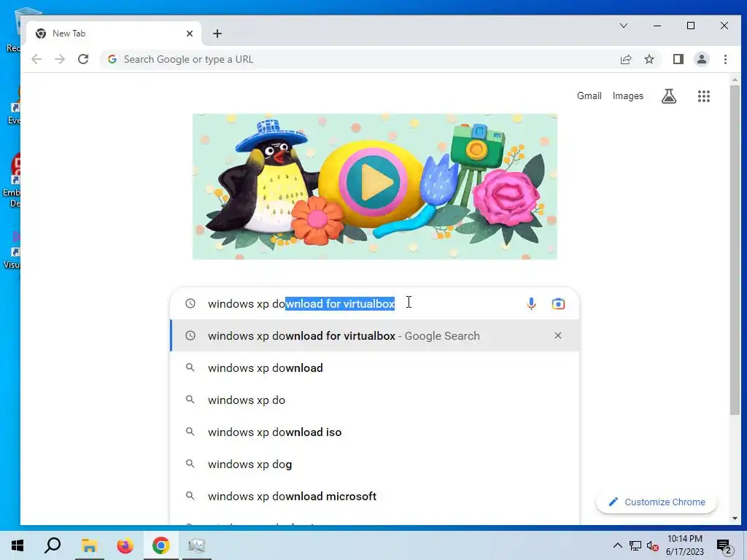Close the New Tab tab
The height and width of the screenshot is (560, 747).
[x=190, y=34]
